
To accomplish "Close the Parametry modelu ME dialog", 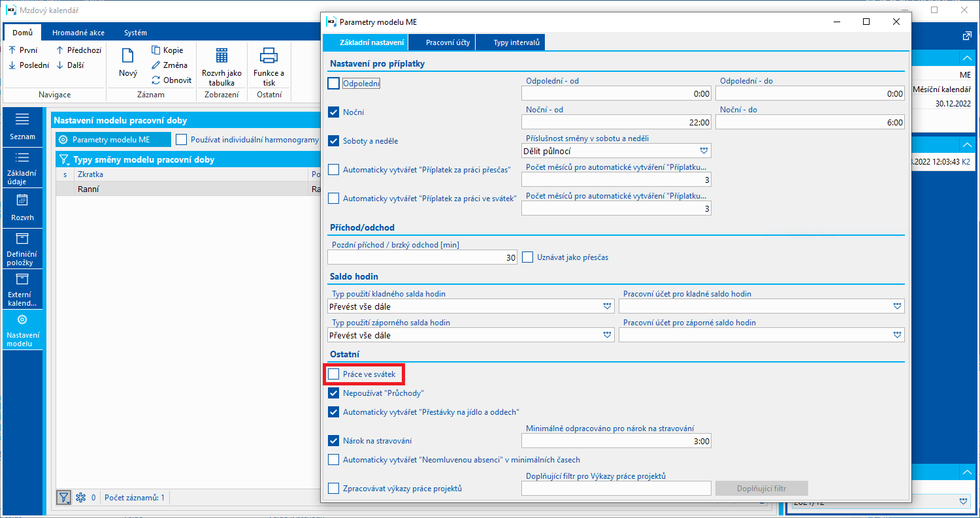I will point(896,22).
